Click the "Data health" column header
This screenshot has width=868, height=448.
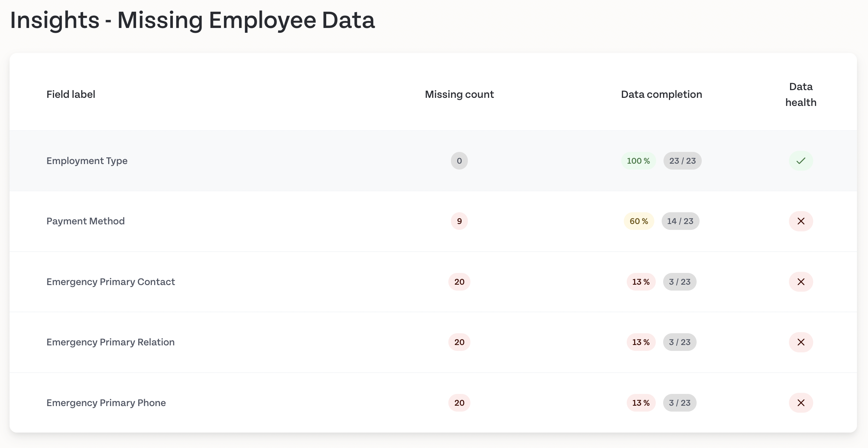[x=801, y=95]
